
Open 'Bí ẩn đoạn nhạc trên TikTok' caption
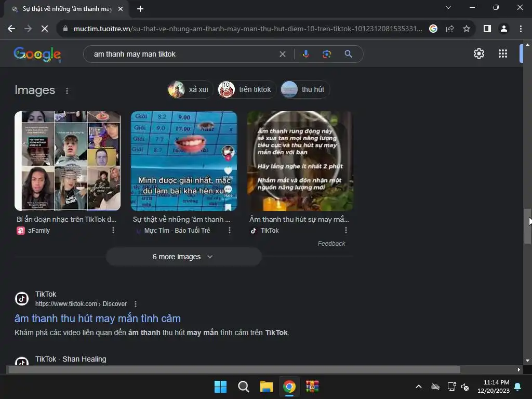click(x=66, y=220)
